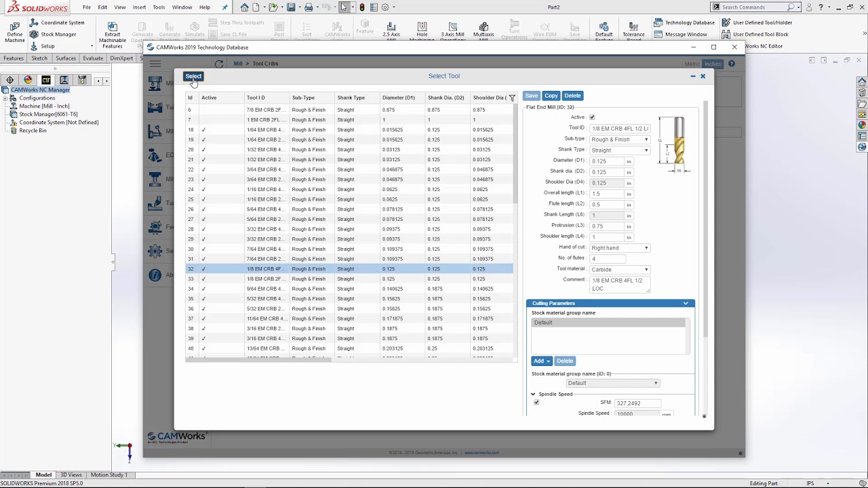Toggle the Spindle Speed checkbox
The image size is (868, 488).
(536, 403)
